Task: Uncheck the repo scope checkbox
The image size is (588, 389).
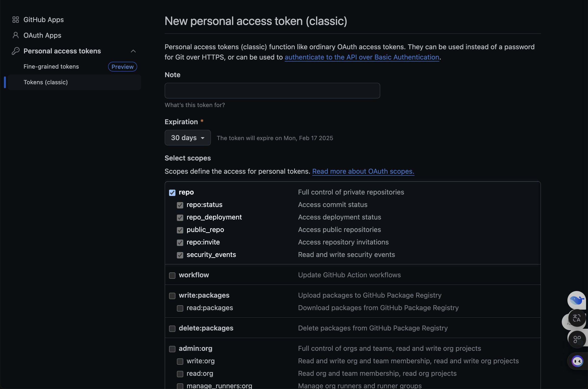Action: [172, 193]
